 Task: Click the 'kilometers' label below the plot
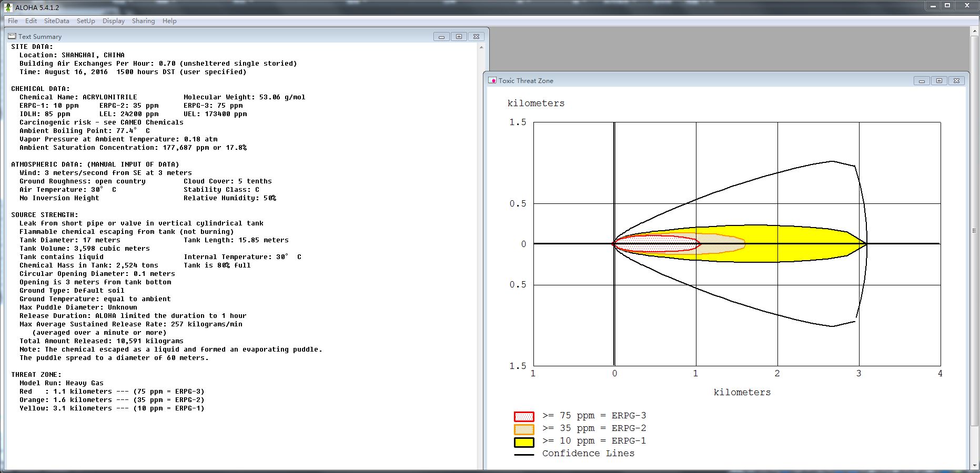click(742, 393)
